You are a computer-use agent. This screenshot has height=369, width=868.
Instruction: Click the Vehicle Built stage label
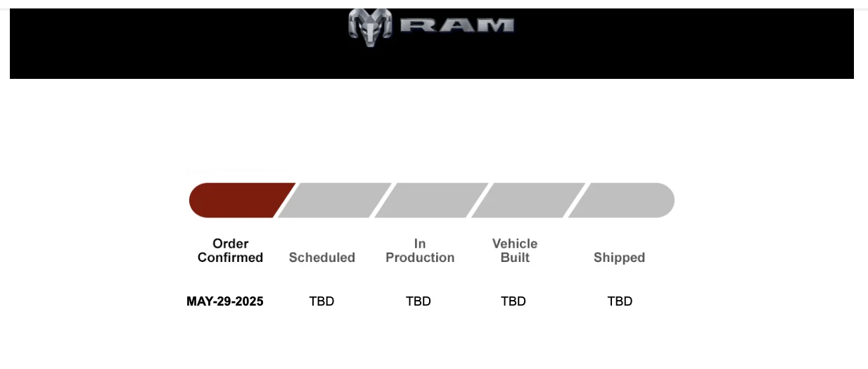point(515,251)
